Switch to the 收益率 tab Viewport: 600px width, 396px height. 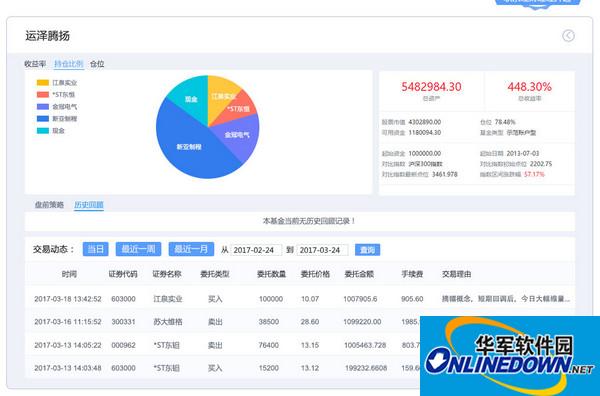[x=35, y=64]
